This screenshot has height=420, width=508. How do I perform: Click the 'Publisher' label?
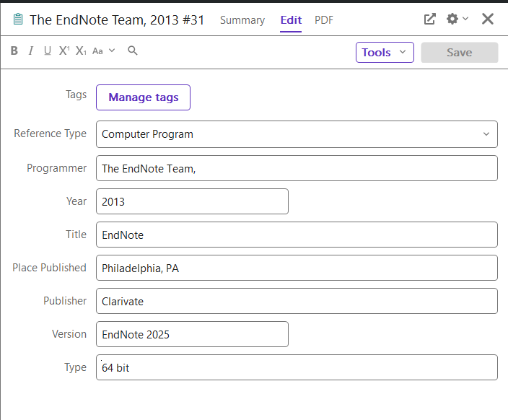coord(65,301)
